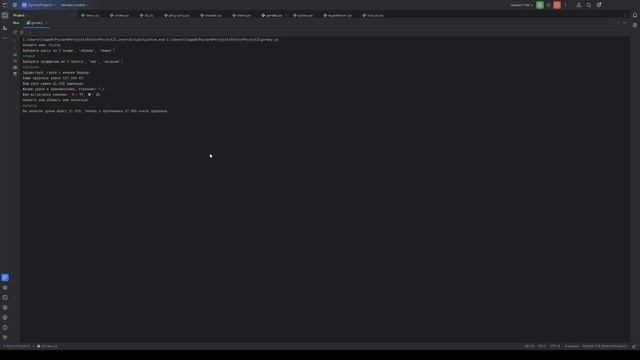Open the Python Packages tool window
Image resolution: width=640 pixels, height=360 pixels.
click(5, 288)
